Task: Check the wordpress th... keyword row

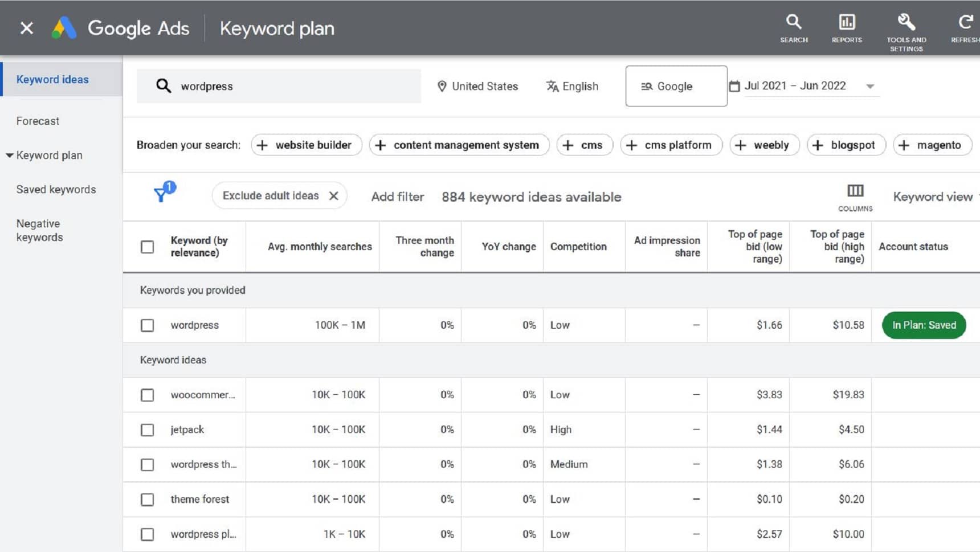Action: (147, 464)
